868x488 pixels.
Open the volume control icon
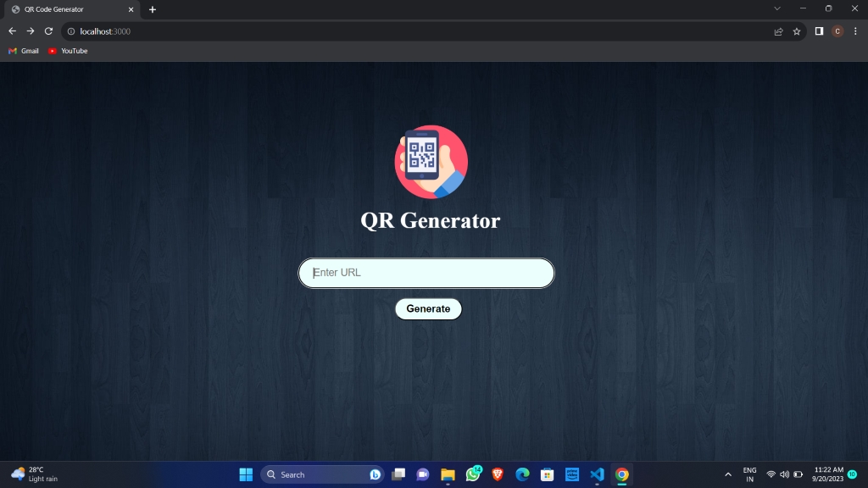tap(784, 474)
